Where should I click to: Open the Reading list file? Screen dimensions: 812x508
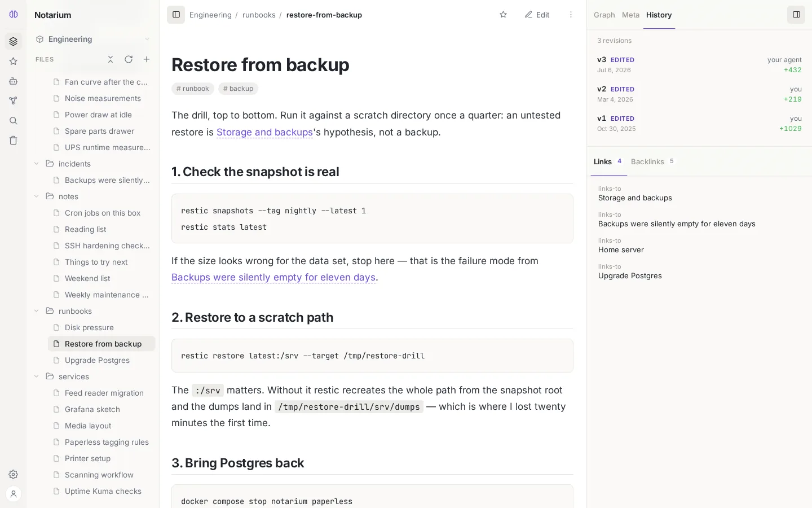tap(101, 229)
